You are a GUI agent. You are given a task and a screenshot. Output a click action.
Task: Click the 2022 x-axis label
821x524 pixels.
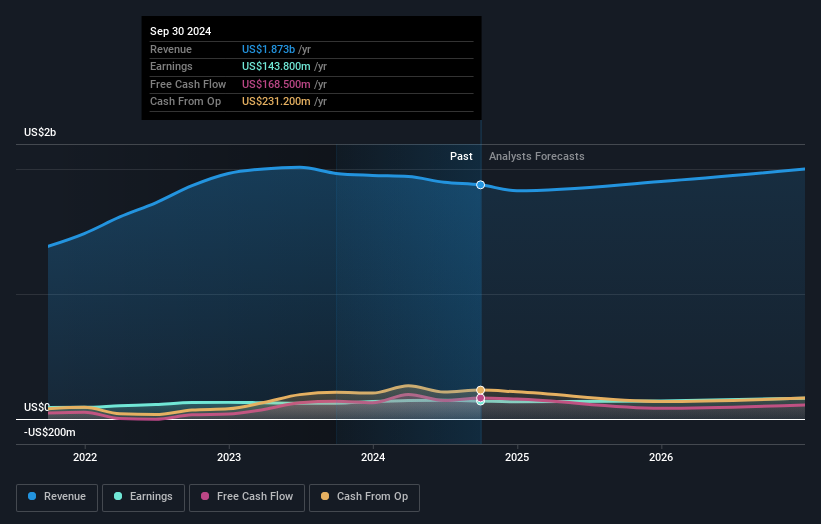85,458
